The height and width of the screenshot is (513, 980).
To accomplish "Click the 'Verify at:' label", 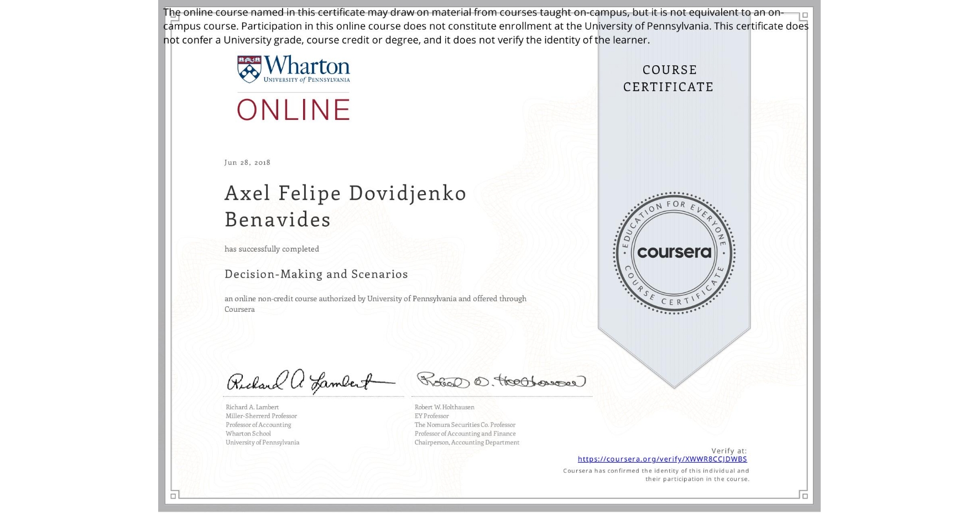I will (x=729, y=451).
